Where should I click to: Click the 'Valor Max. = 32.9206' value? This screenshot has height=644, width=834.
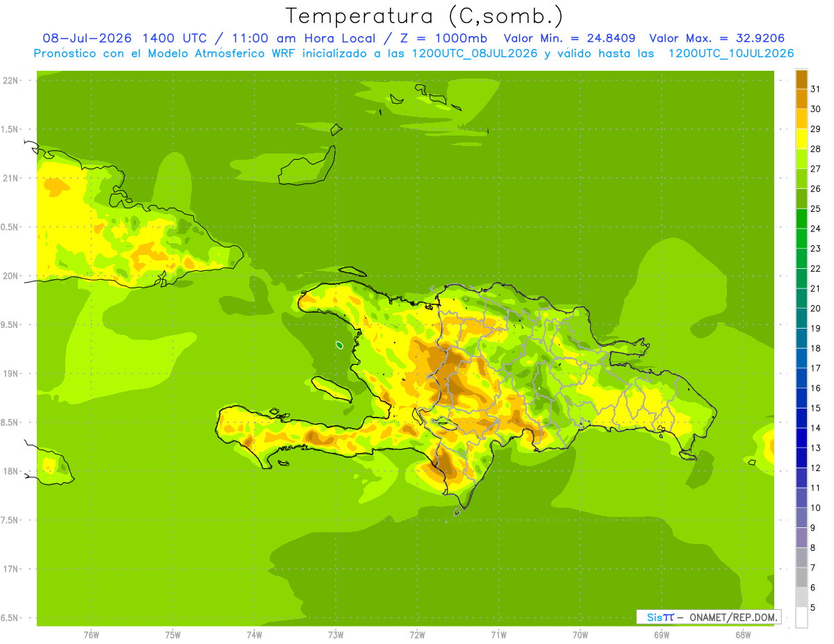tap(721, 38)
